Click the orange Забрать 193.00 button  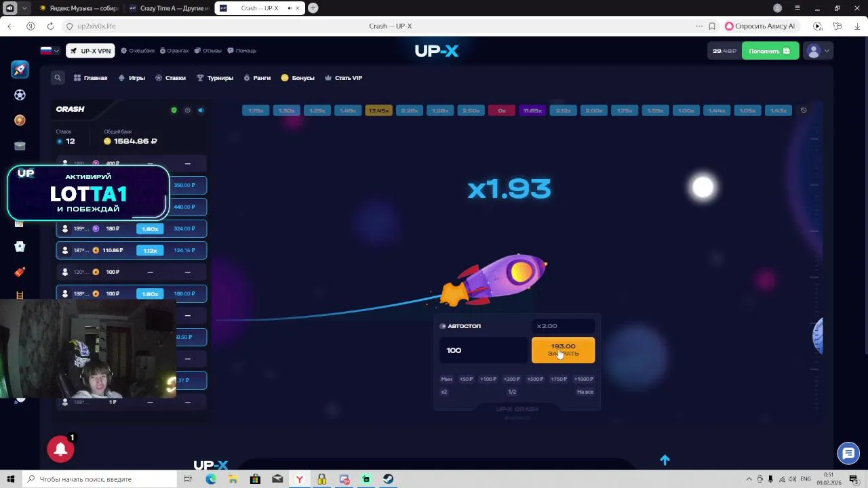click(x=563, y=350)
